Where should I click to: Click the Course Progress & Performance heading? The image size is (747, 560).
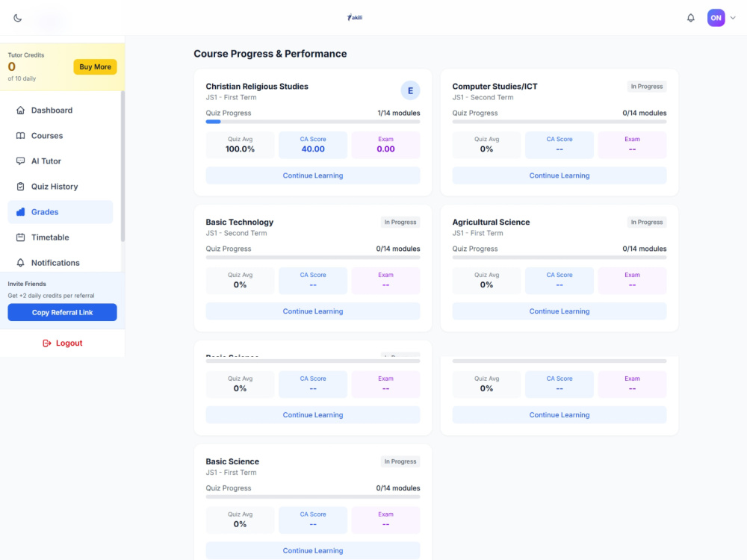270,54
